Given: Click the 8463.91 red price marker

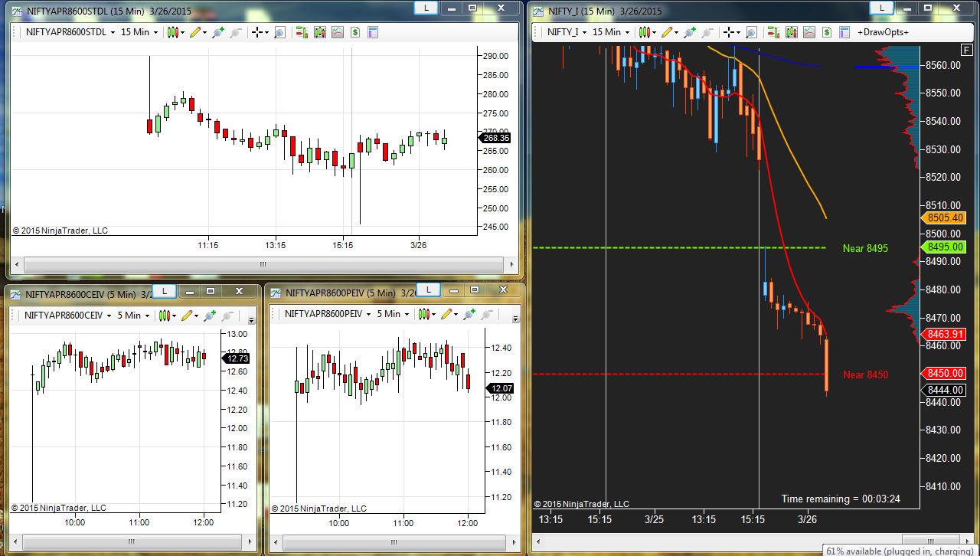Looking at the screenshot, I should (x=942, y=335).
